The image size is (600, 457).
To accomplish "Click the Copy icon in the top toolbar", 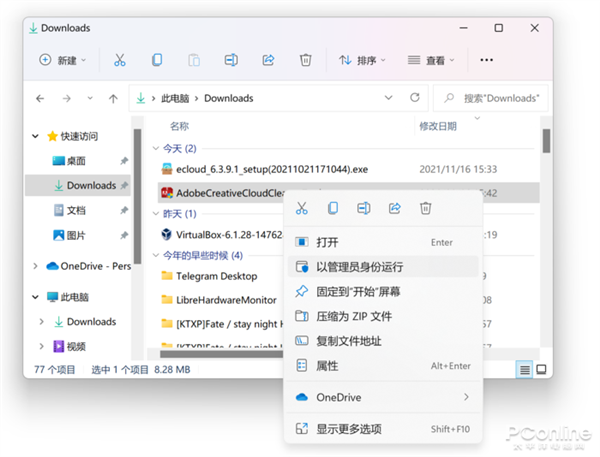I will click(157, 60).
